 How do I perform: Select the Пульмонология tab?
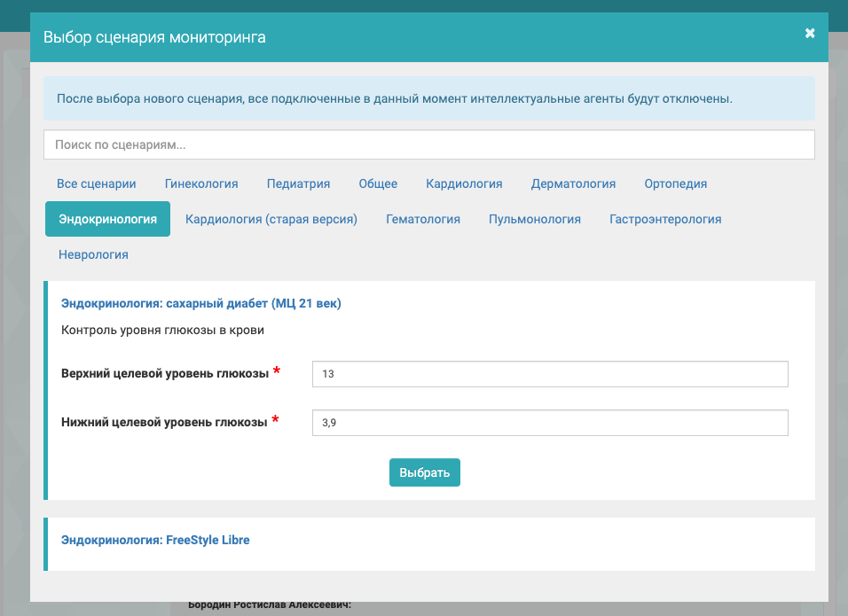(x=535, y=219)
